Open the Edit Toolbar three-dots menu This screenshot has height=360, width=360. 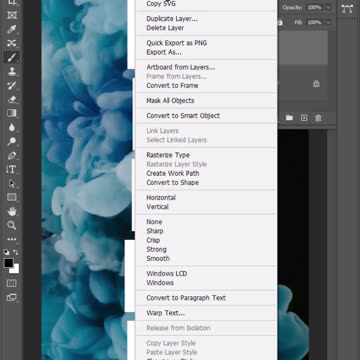(x=12, y=239)
